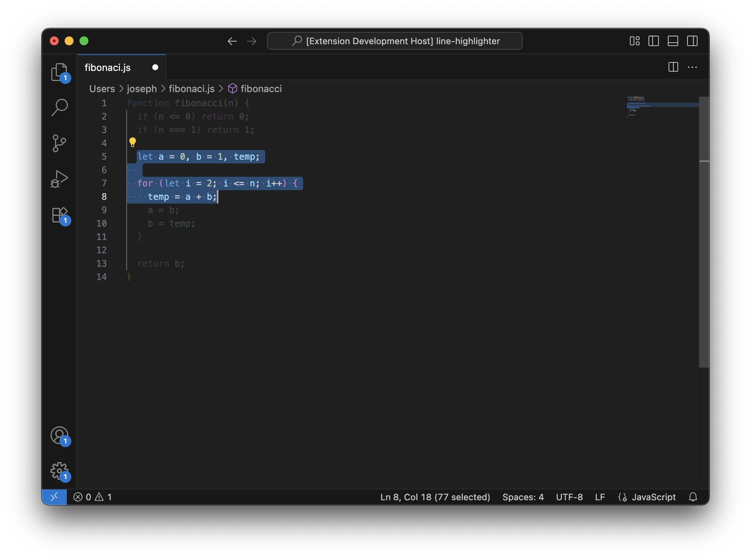Click the 'let a = 0, b = 1, temp;' line
751x560 pixels.
[198, 157]
